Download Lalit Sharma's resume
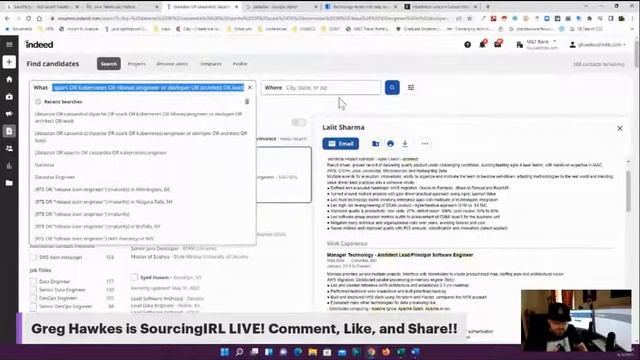640x360 pixels. click(x=405, y=144)
